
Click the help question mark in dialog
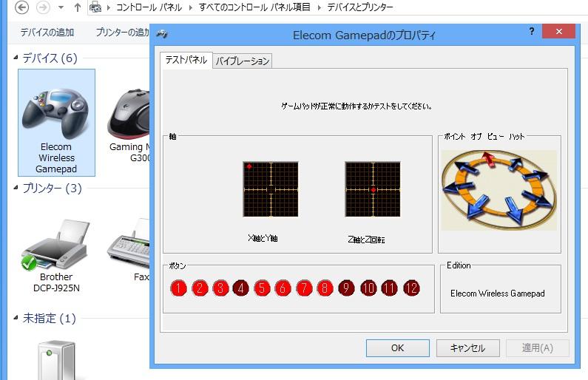click(532, 31)
